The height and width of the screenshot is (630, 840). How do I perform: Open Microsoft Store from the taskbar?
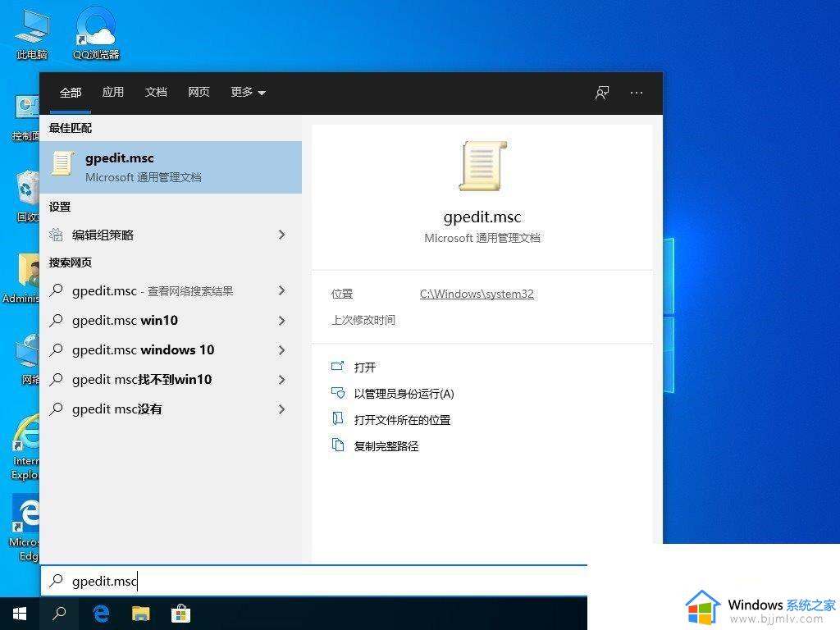(180, 614)
